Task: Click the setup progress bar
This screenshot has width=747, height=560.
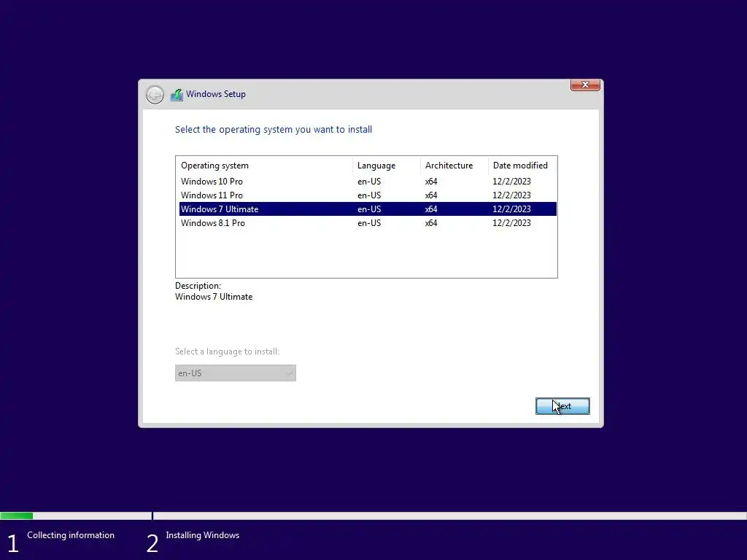Action: pos(373,516)
